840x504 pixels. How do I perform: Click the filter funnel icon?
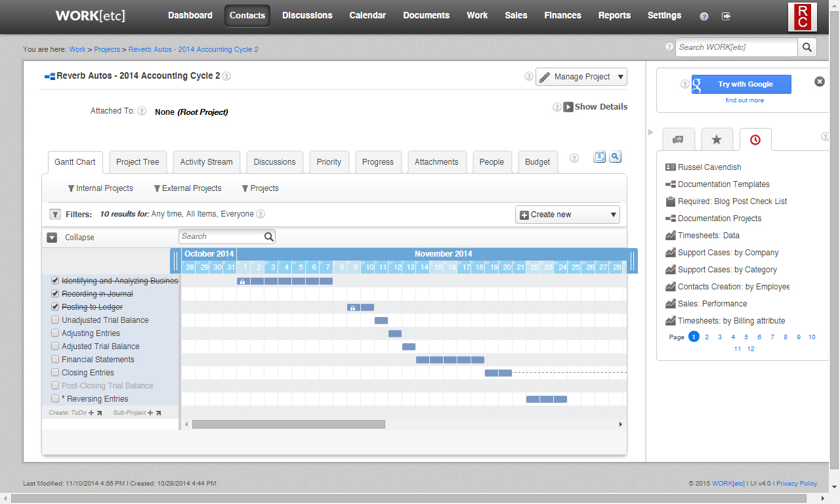pyautogui.click(x=55, y=215)
